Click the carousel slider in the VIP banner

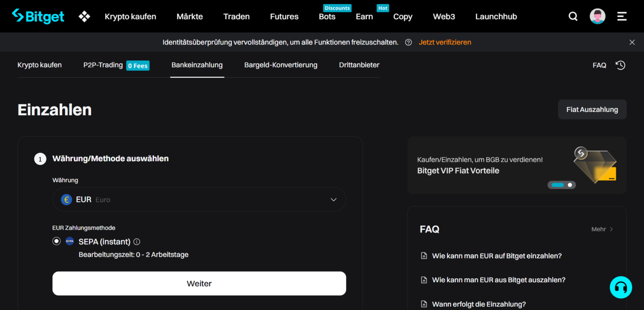[x=562, y=184]
